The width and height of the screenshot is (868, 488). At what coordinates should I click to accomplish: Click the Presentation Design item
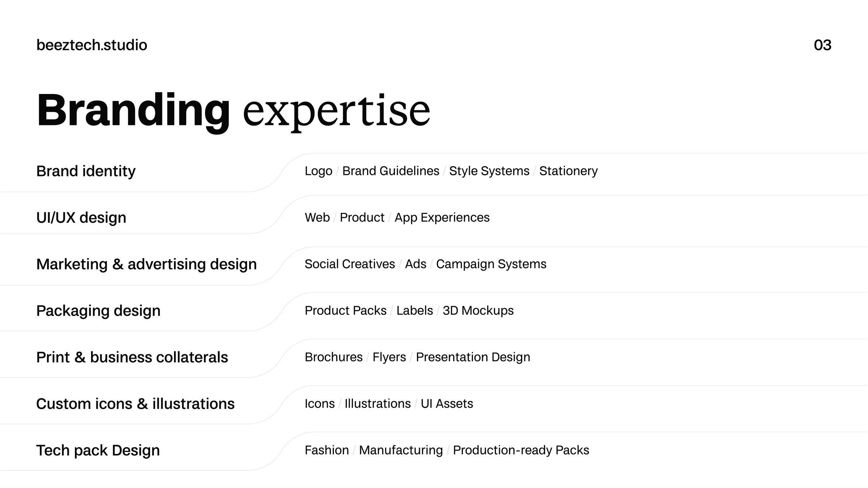pyautogui.click(x=473, y=358)
